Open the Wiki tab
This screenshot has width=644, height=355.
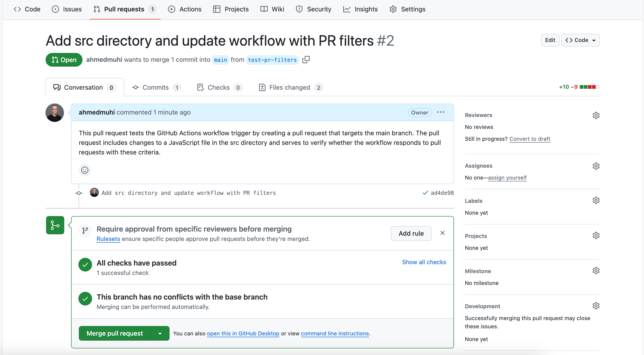[x=272, y=9]
